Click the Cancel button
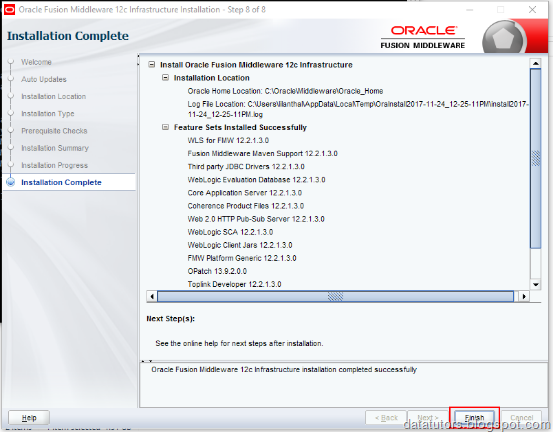 coord(521,418)
